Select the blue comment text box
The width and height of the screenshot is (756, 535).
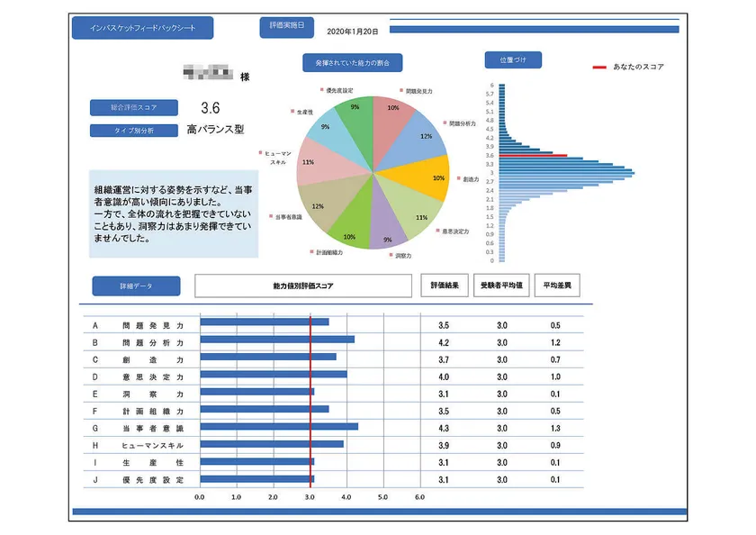174,213
